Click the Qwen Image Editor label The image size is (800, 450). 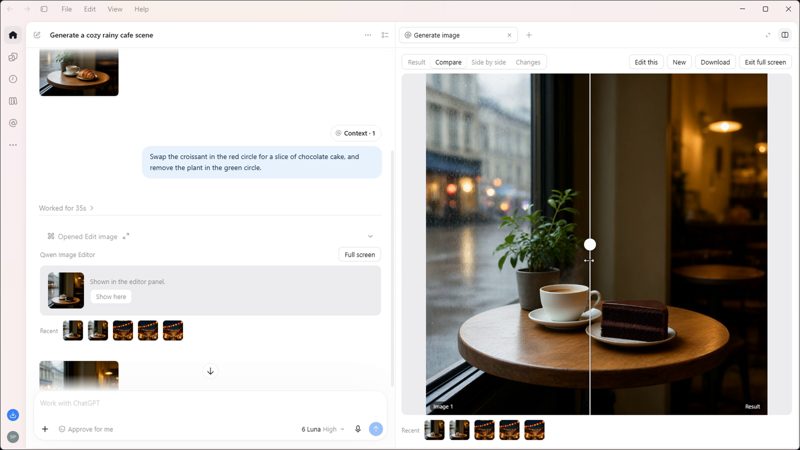pyautogui.click(x=67, y=255)
